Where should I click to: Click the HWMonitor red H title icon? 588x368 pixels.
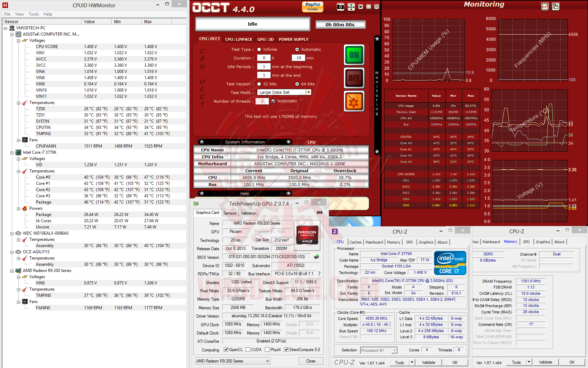(x=5, y=5)
